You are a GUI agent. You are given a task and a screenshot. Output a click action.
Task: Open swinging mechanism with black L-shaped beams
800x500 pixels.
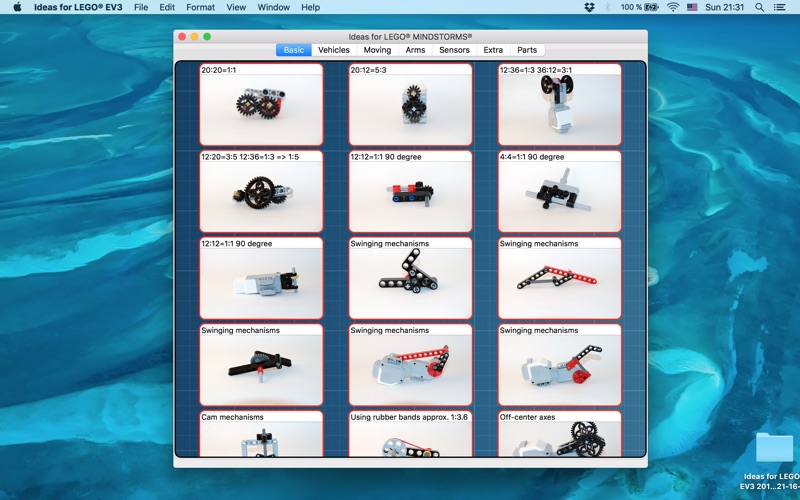(x=411, y=278)
